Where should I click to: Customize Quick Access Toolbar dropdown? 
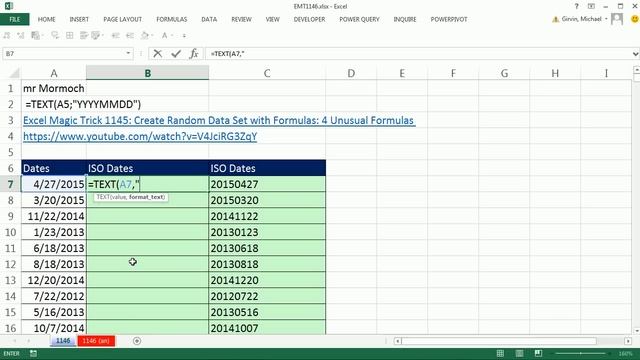coord(184,36)
